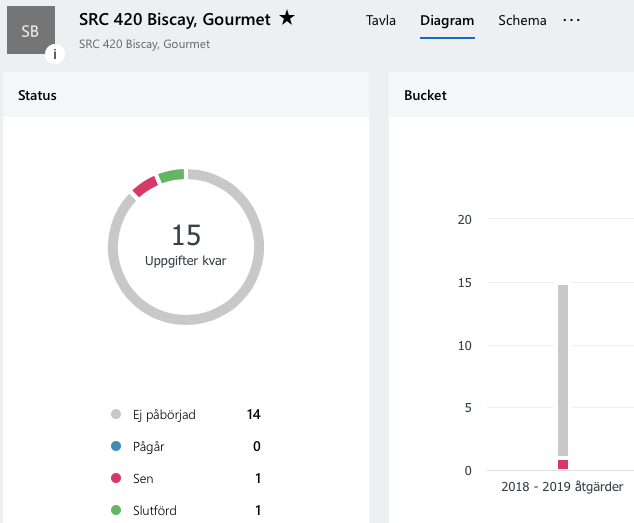Click the red Sen segment in the donut chart

[145, 186]
